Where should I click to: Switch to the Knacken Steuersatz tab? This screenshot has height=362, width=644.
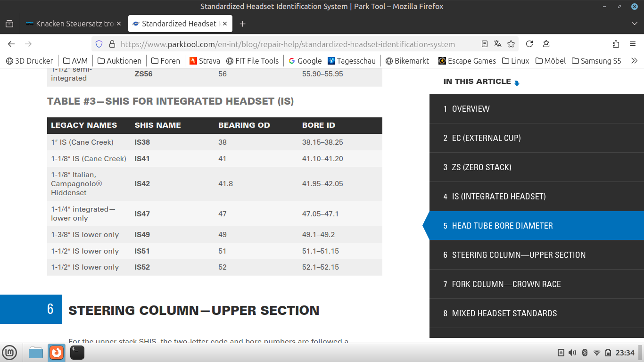(70, 24)
